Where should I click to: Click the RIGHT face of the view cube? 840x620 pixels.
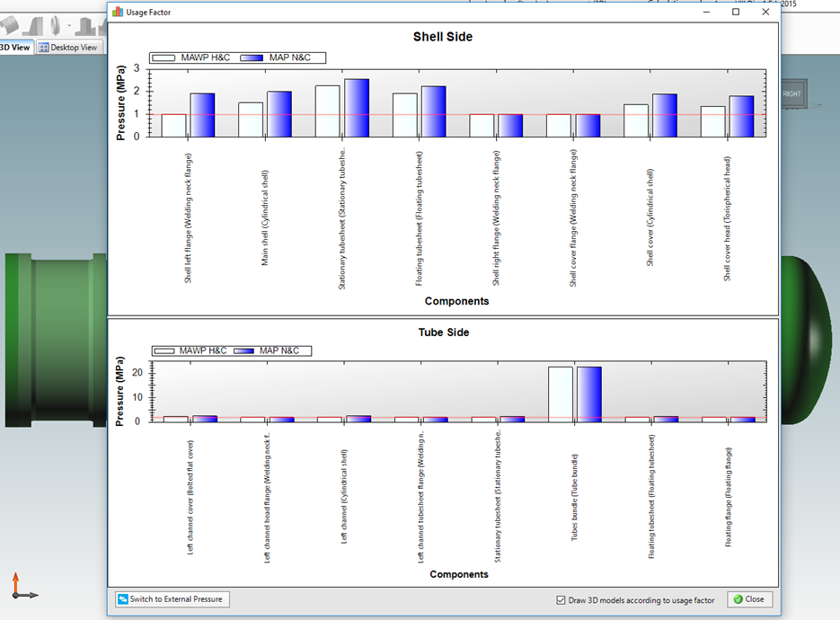click(x=794, y=93)
